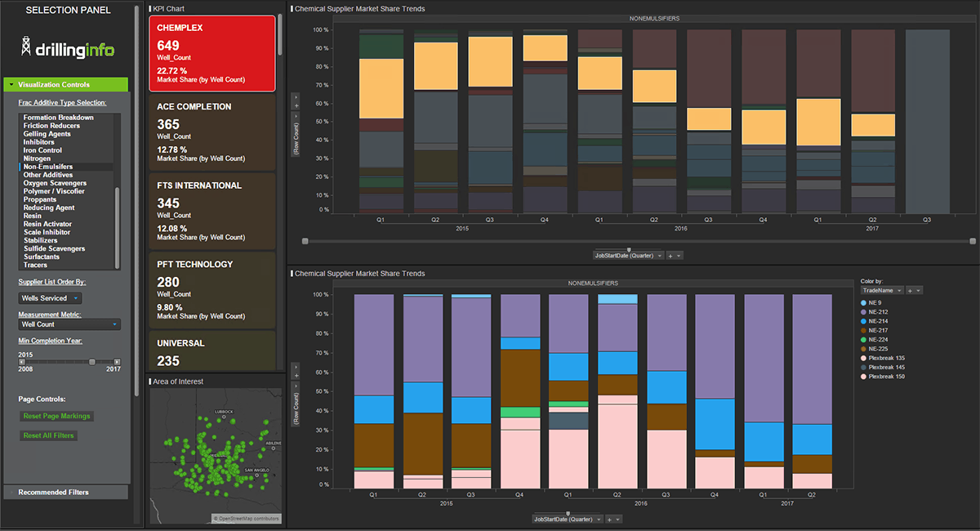Click the Min Completion Year slider handle
Viewport: 980px width, 531px height.
click(92, 361)
